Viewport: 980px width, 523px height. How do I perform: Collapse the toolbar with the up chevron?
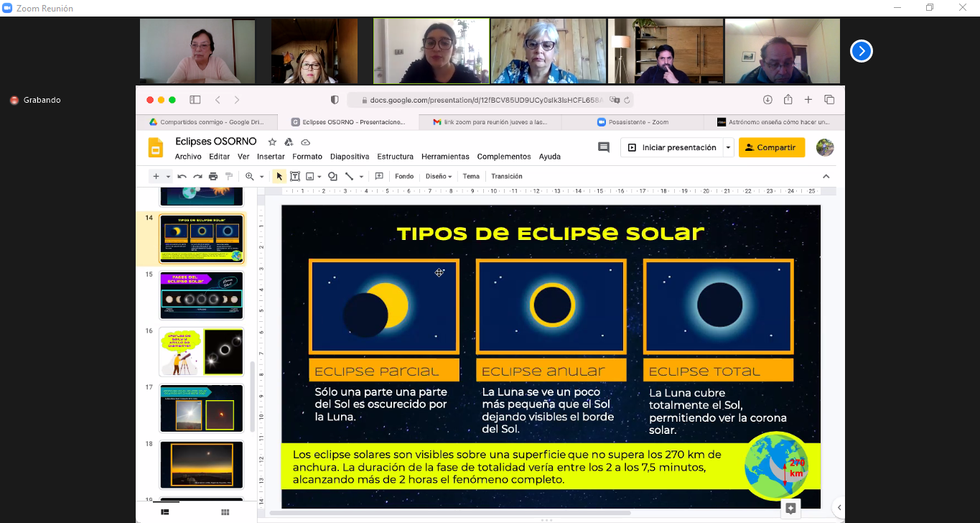826,177
